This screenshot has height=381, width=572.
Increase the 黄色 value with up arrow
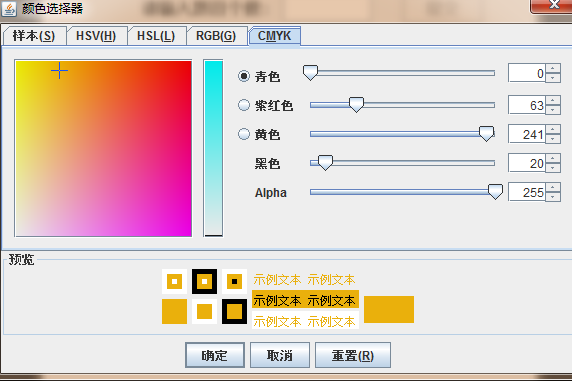[x=553, y=129]
